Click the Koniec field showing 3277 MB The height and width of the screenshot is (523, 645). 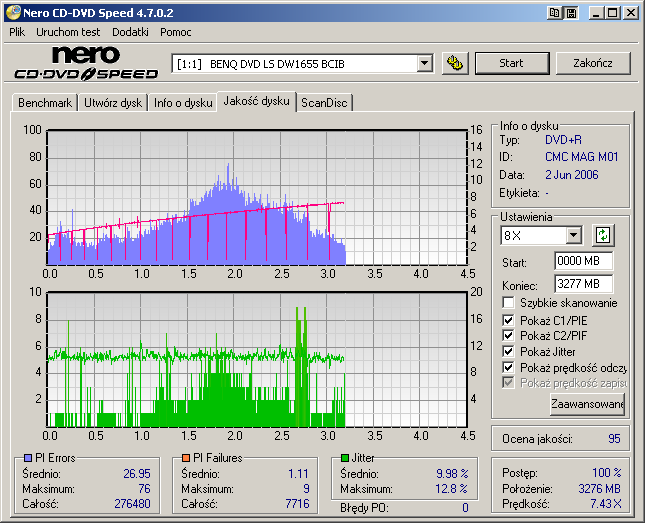pyautogui.click(x=583, y=284)
